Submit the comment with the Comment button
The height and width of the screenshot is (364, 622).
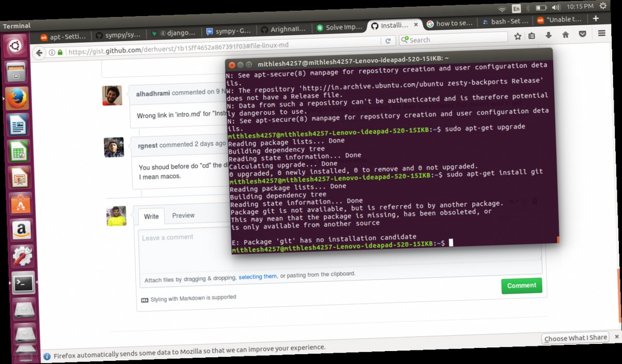pyautogui.click(x=521, y=285)
